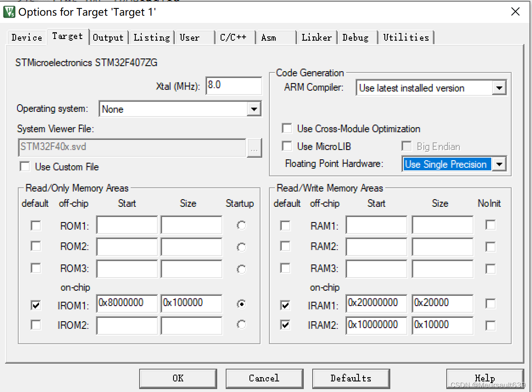The height and width of the screenshot is (392, 532).
Task: Tick the ROM3 default checkbox
Action: click(x=36, y=268)
